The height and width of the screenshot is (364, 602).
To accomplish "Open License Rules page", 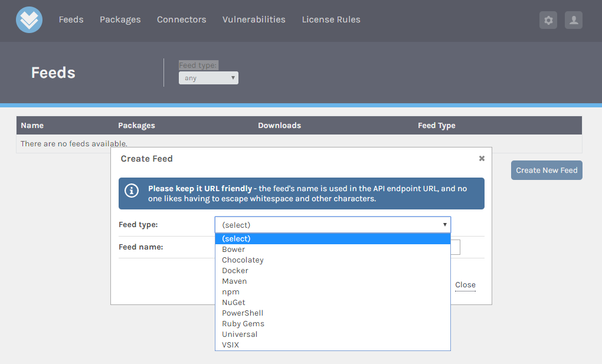I will click(x=331, y=19).
